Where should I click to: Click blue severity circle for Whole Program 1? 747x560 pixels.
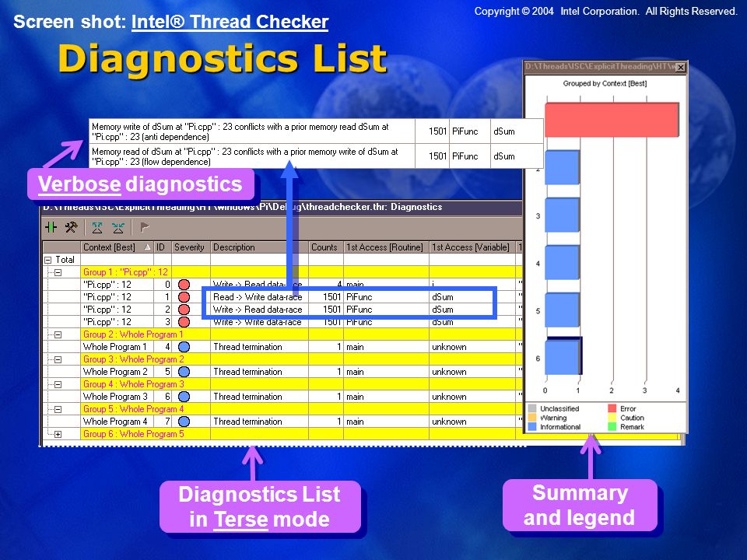point(184,347)
